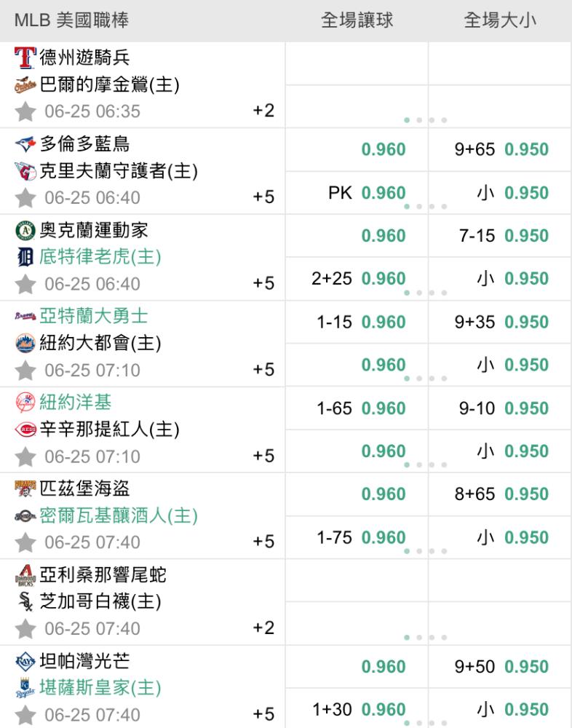The height and width of the screenshot is (728, 572).
Task: Tap the Cincinnati Reds logo
Action: pyautogui.click(x=25, y=430)
